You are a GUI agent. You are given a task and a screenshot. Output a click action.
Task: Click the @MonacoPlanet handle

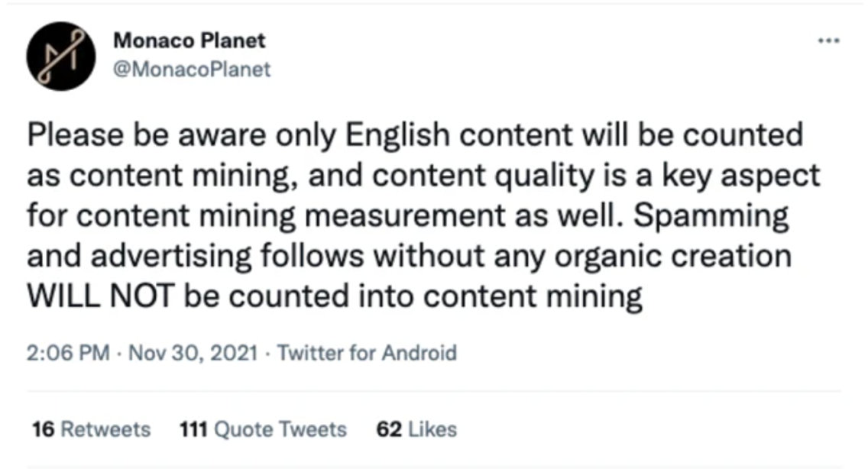coord(192,70)
